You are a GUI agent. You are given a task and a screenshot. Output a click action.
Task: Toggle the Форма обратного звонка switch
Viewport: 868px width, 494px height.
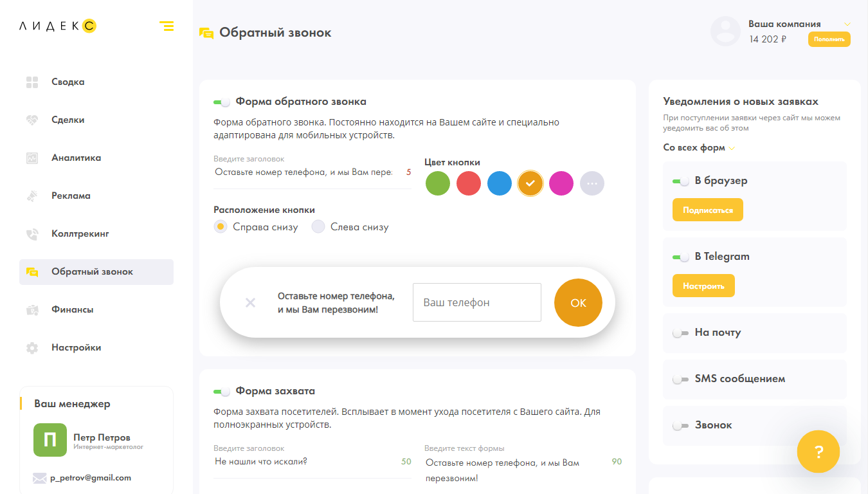click(x=222, y=102)
